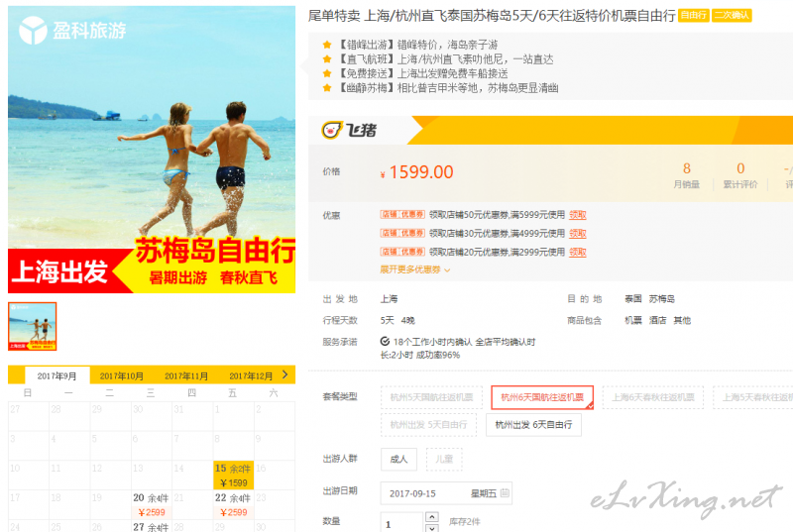The height and width of the screenshot is (532, 793).
Task: Click the 二次确认 yellow tag badge
Action: 732,16
